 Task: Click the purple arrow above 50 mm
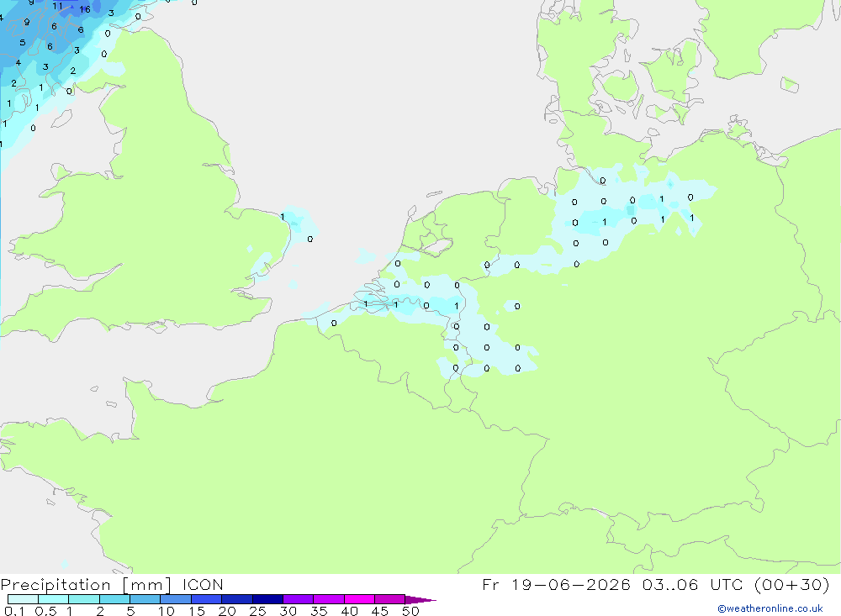[420, 600]
